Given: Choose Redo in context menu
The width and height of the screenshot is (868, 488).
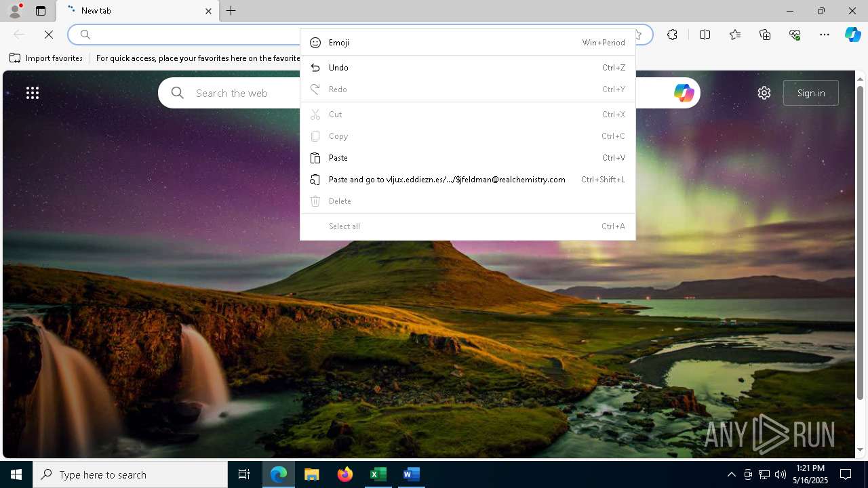Looking at the screenshot, I should (x=468, y=89).
